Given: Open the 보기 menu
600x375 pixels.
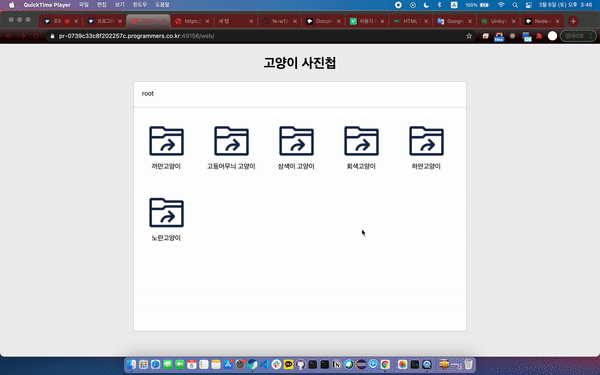Looking at the screenshot, I should 120,5.
